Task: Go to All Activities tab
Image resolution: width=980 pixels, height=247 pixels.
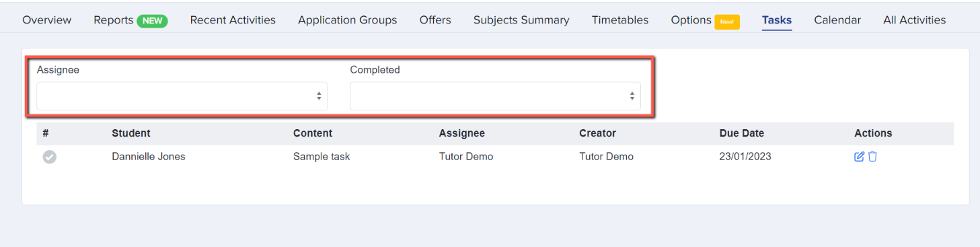Action: point(915,20)
